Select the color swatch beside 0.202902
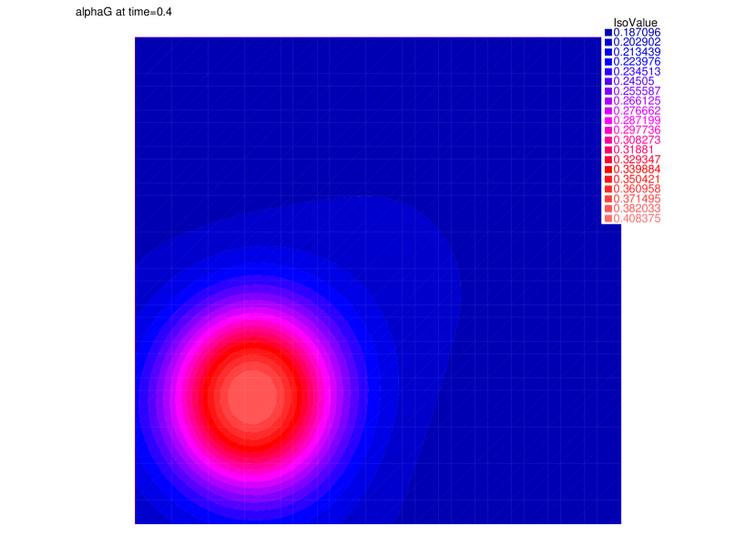This screenshot has width=756, height=535. [608, 42]
